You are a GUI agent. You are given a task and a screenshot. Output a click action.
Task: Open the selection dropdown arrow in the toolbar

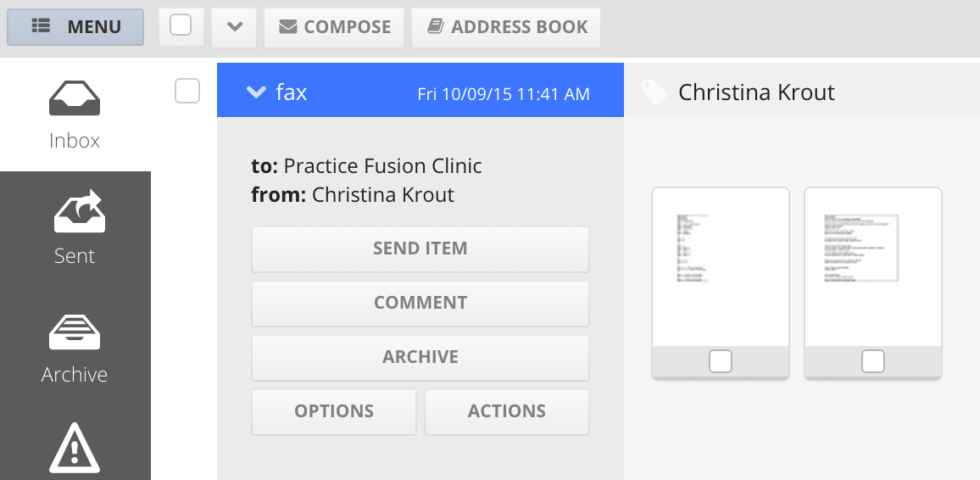coord(235,27)
